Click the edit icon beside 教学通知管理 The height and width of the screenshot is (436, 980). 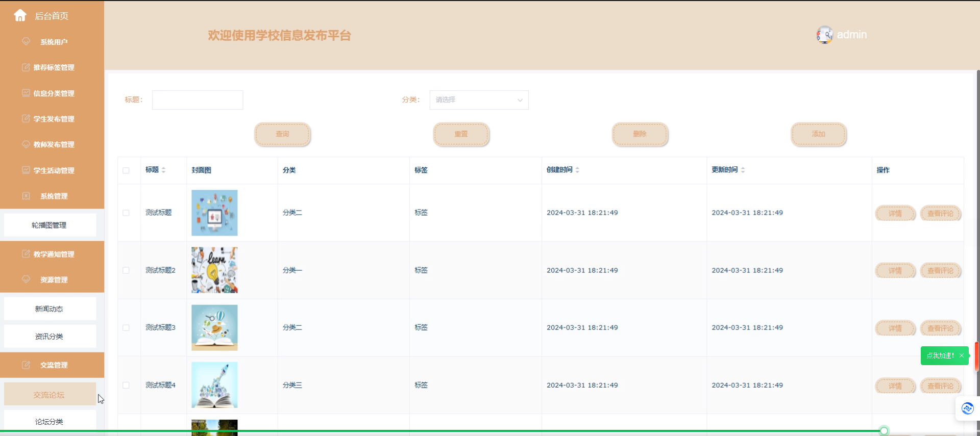pos(26,254)
